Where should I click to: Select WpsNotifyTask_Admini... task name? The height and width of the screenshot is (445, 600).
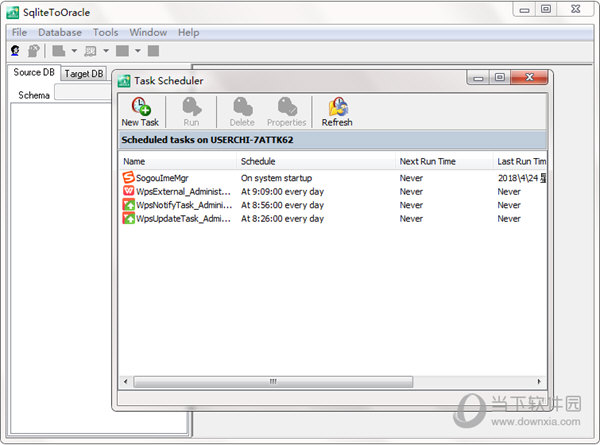184,205
